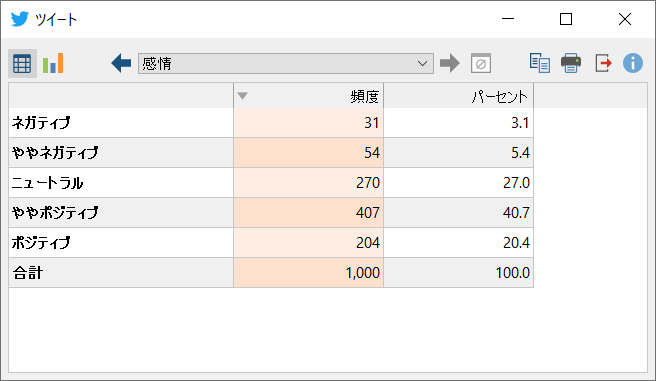Screen dimensions: 656x381
Task: Sort by the パーセント column header
Action: (x=459, y=96)
